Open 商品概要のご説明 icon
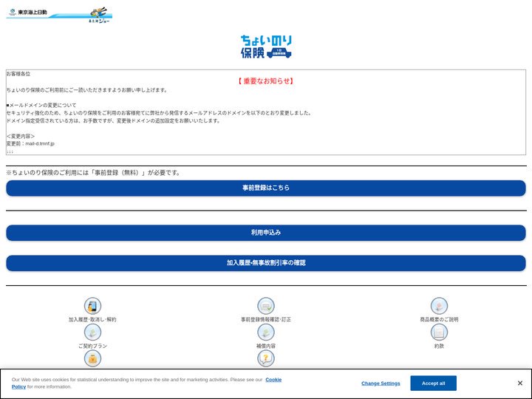This screenshot has width=532, height=399. tap(439, 306)
